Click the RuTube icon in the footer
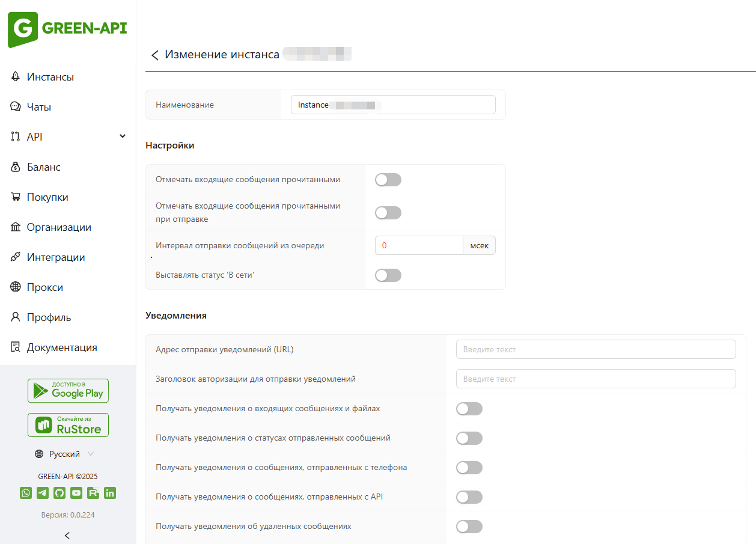Image resolution: width=756 pixels, height=544 pixels. coord(93,493)
